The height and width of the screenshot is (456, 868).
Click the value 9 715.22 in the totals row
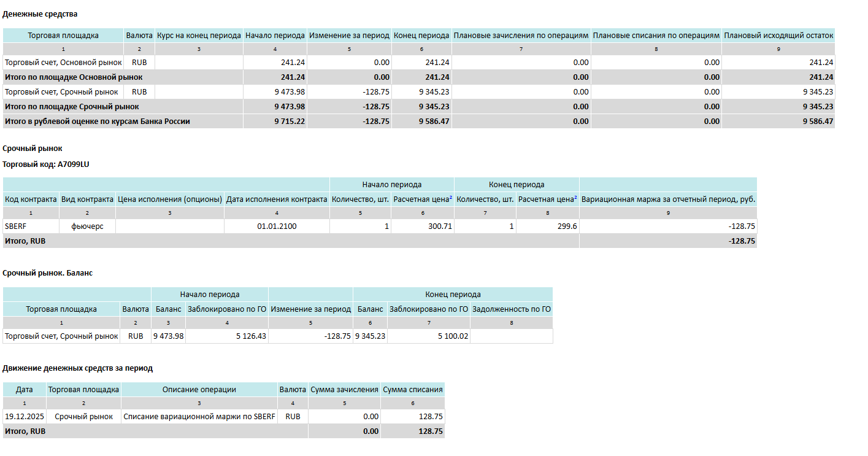point(289,122)
